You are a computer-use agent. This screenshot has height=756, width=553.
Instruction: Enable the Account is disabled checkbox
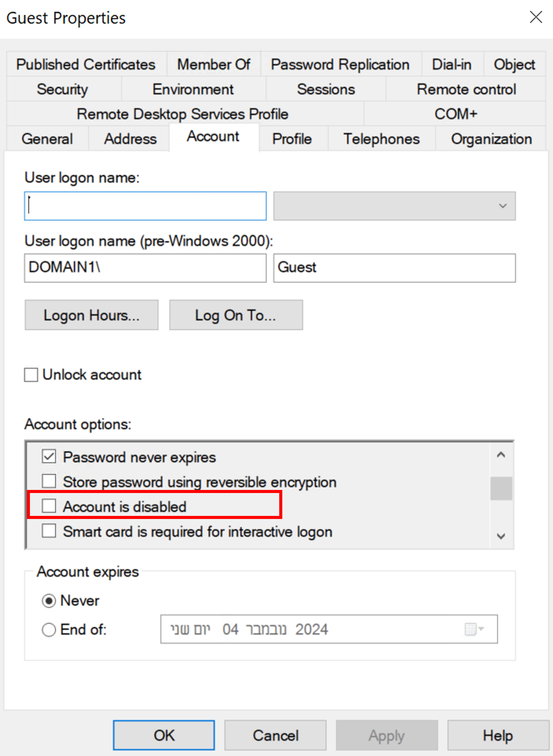click(x=49, y=506)
